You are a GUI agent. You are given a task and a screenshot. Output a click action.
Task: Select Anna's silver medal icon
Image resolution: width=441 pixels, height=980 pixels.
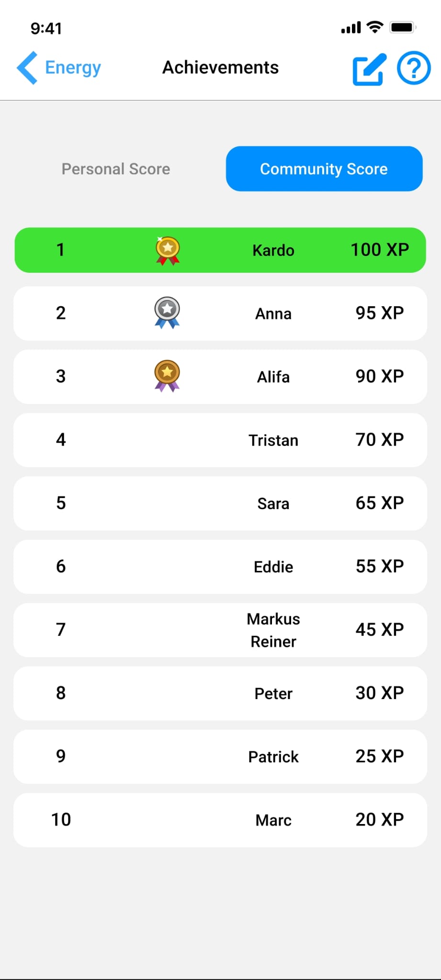coord(167,313)
